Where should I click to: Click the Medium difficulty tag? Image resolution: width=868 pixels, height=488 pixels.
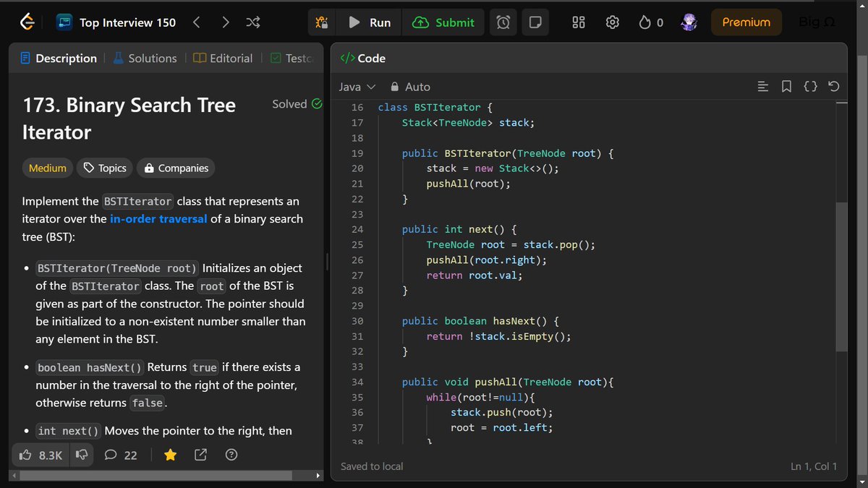point(48,168)
